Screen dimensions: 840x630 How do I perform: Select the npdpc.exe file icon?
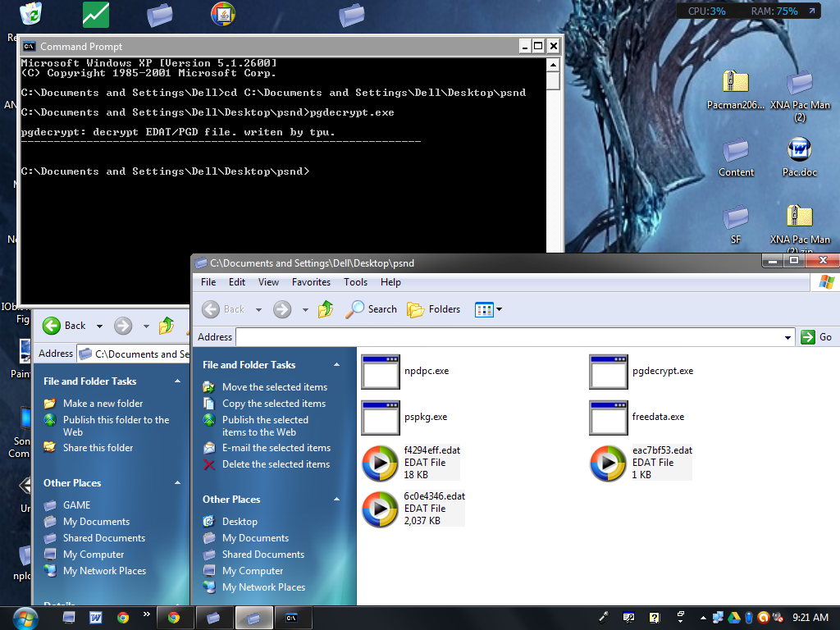pyautogui.click(x=381, y=372)
